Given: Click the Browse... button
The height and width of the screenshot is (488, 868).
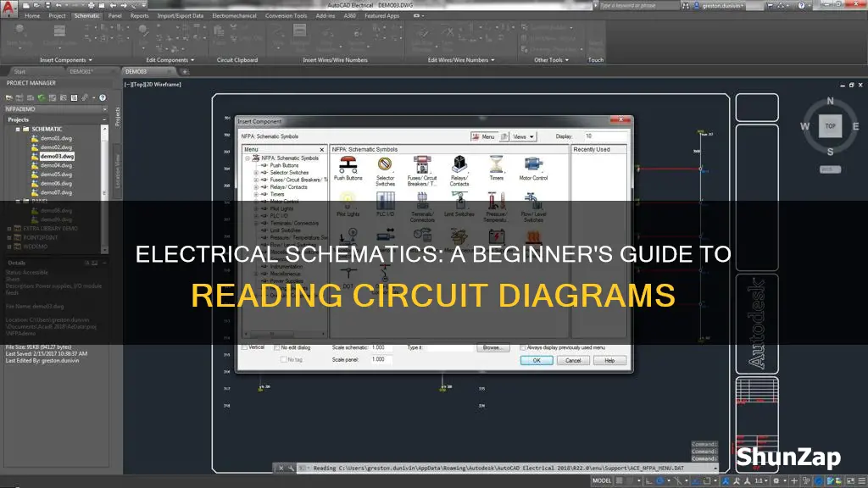Looking at the screenshot, I should [492, 347].
